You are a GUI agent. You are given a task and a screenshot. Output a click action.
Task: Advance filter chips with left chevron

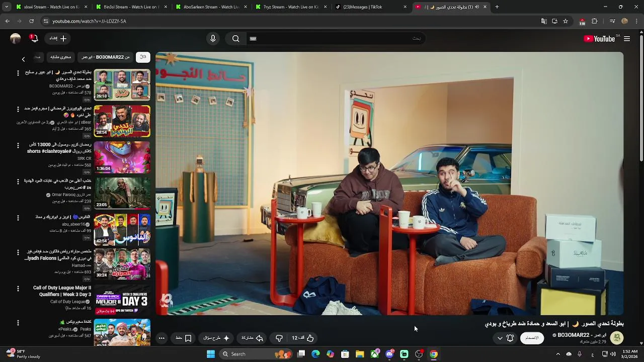(x=23, y=59)
